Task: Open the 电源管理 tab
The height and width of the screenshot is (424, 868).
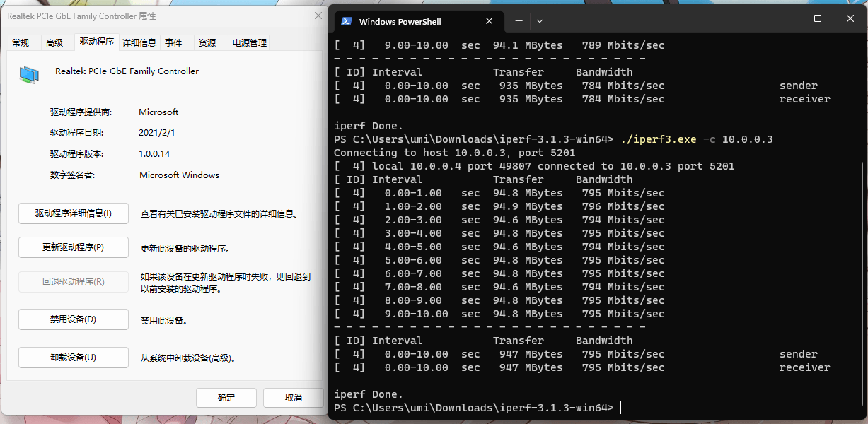Action: coord(249,43)
